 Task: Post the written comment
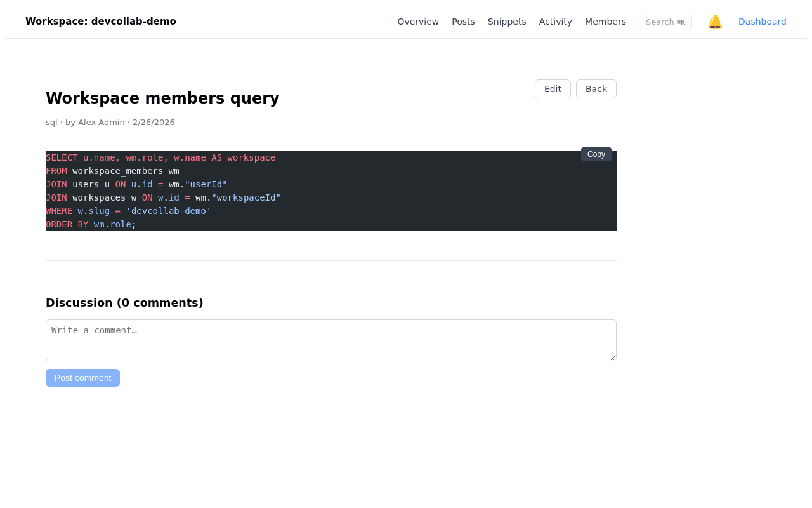(x=82, y=377)
